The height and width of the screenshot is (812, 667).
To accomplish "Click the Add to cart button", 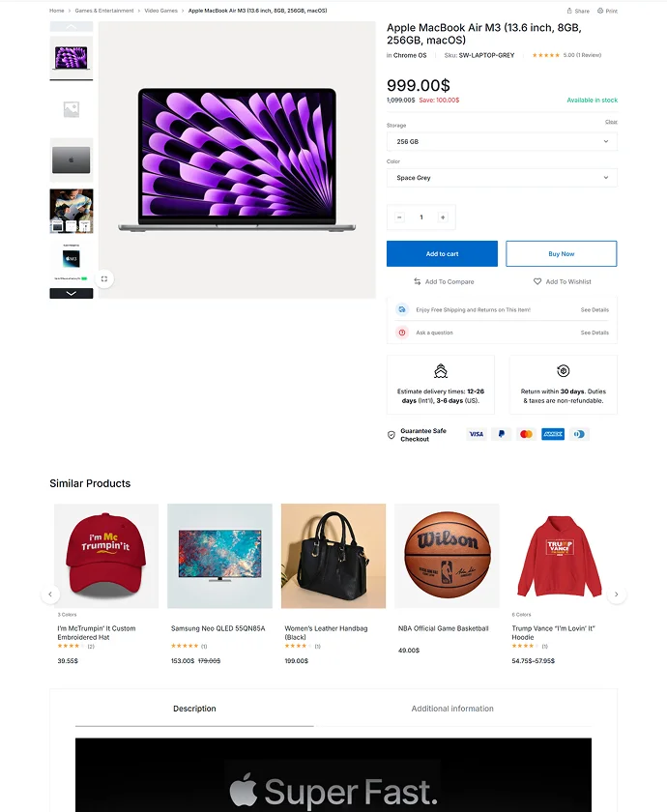I will point(443,253).
